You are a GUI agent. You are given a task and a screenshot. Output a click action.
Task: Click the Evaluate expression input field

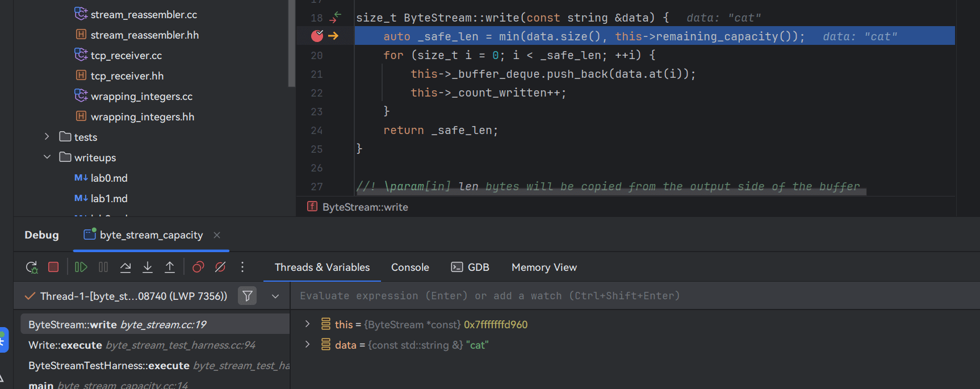pyautogui.click(x=568, y=296)
